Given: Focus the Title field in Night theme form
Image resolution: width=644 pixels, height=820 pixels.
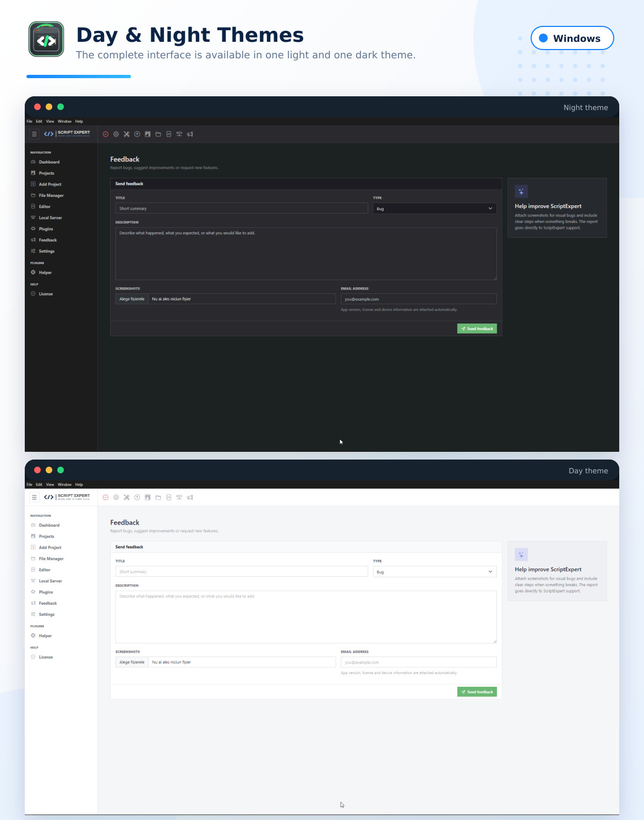Looking at the screenshot, I should point(242,209).
